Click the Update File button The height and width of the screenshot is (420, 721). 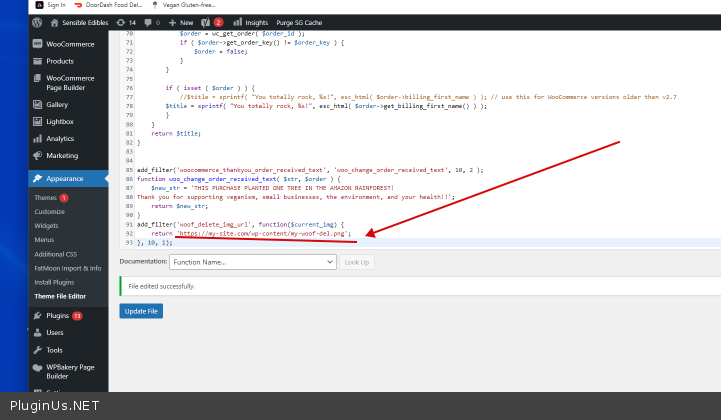click(x=141, y=311)
